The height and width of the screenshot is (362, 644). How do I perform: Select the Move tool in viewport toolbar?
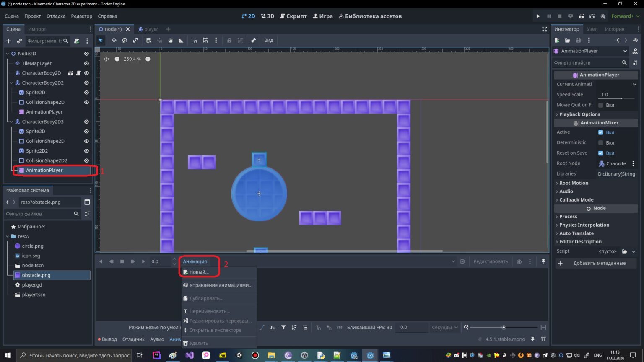[x=114, y=40]
